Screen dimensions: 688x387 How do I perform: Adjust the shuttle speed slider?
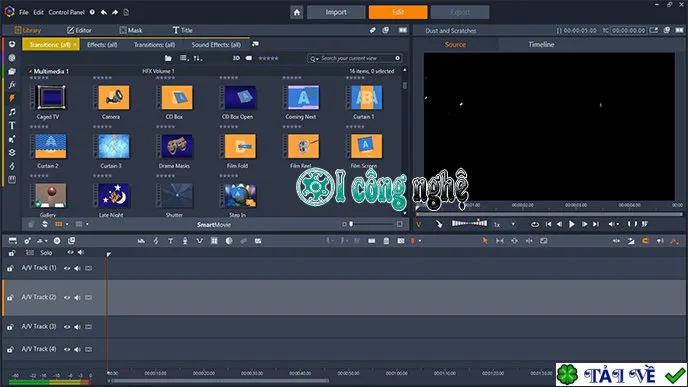pos(469,223)
